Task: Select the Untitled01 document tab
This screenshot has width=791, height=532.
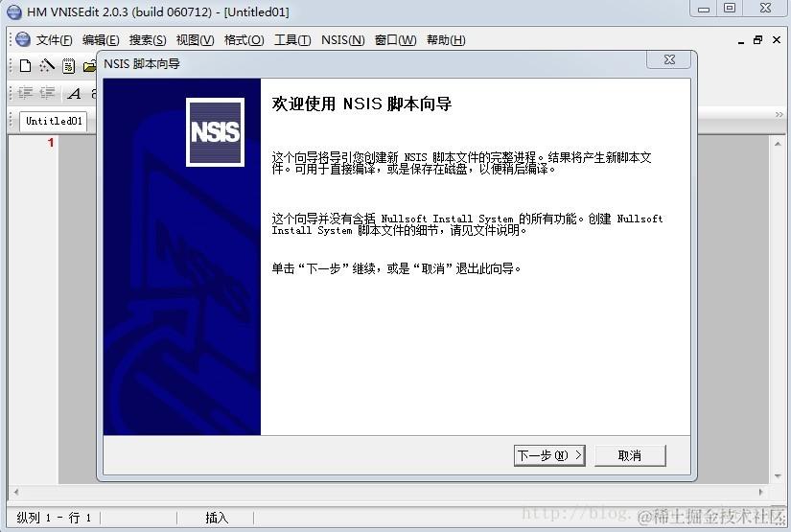Action: pos(54,121)
